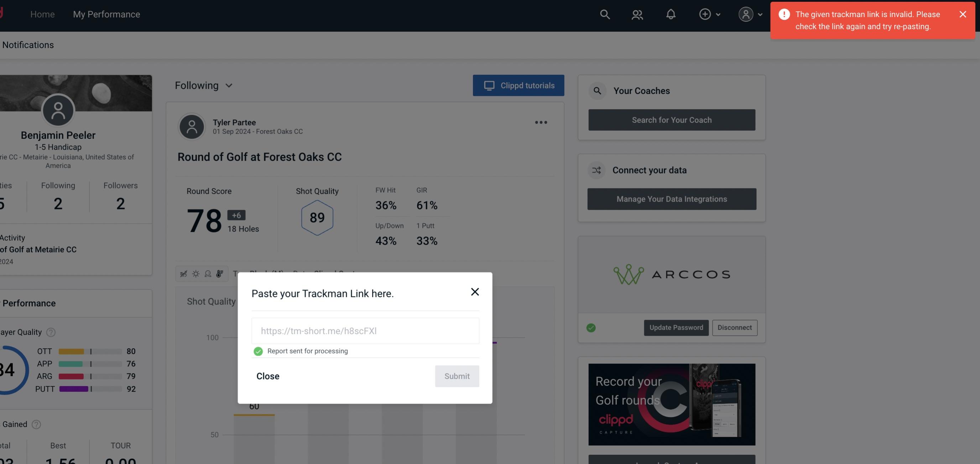The image size is (980, 464).
Task: Click Search for Your Coach button
Action: [672, 119]
